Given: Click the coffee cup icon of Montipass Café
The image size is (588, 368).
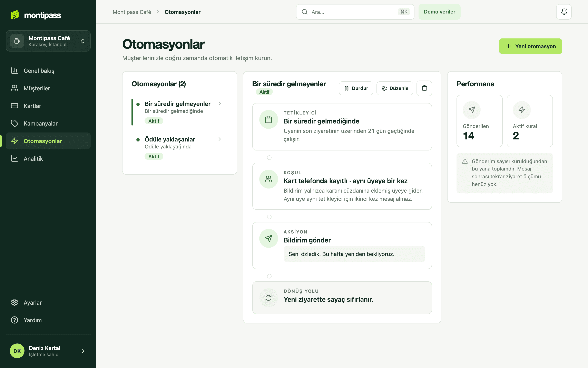Looking at the screenshot, I should pyautogui.click(x=17, y=41).
